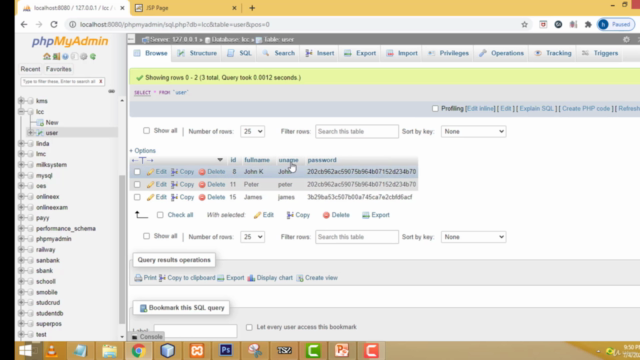Toggle the lower Show all checkbox
The width and height of the screenshot is (640, 360).
[146, 236]
